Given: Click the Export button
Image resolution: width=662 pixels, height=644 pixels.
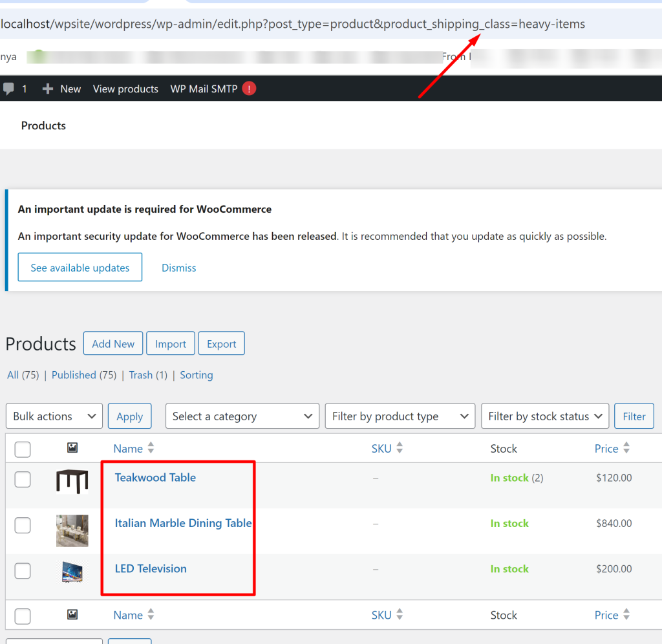Looking at the screenshot, I should point(221,343).
